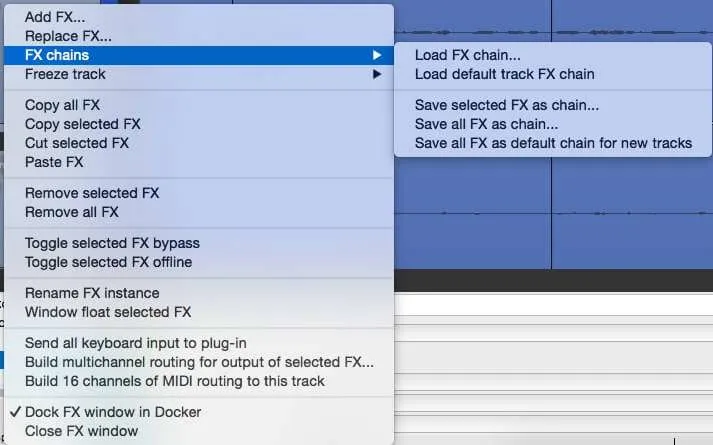Choose Window float selected FX
713x445 pixels.
tap(199, 313)
